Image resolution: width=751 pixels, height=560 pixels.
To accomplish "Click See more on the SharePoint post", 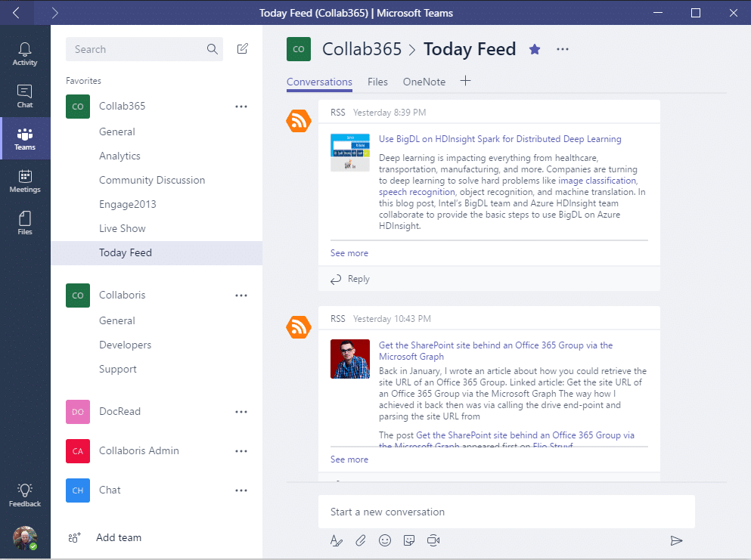I will tap(349, 459).
